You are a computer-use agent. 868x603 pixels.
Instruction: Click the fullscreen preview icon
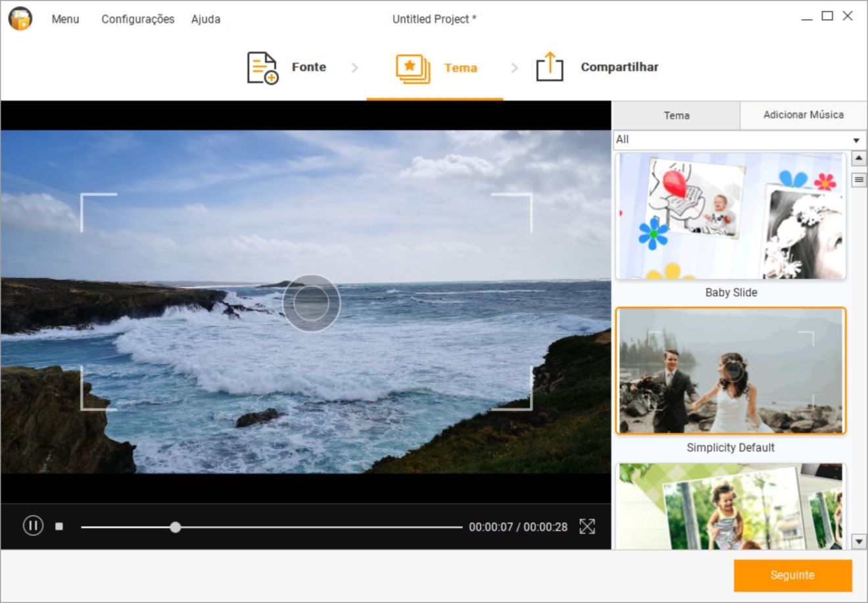pos(588,526)
